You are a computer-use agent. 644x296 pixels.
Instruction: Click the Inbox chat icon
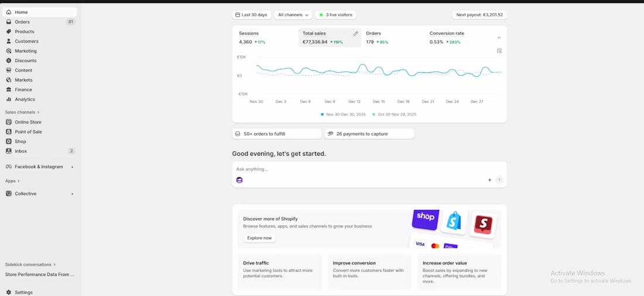click(9, 151)
